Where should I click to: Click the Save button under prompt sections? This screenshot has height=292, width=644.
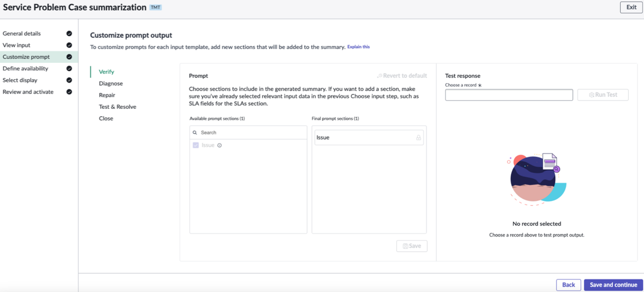click(412, 246)
